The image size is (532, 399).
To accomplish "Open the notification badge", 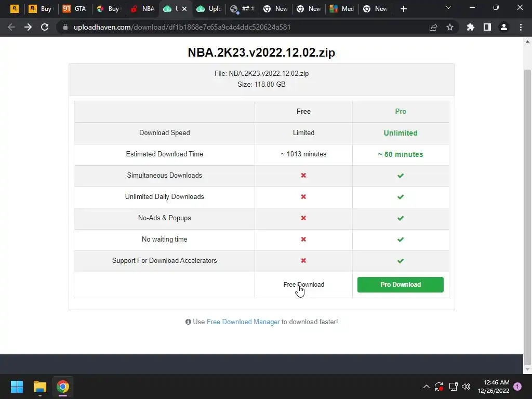I will [x=517, y=386].
